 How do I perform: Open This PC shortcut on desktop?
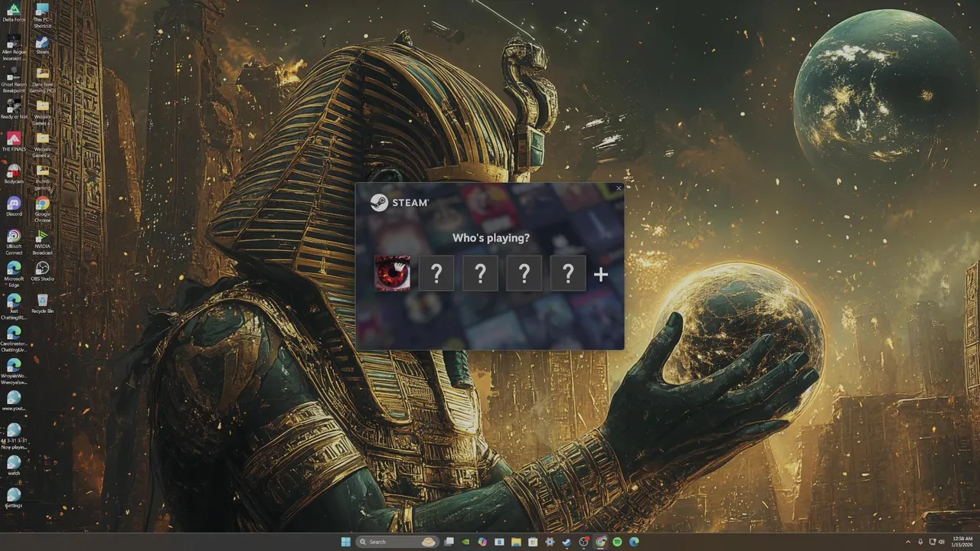click(x=43, y=16)
